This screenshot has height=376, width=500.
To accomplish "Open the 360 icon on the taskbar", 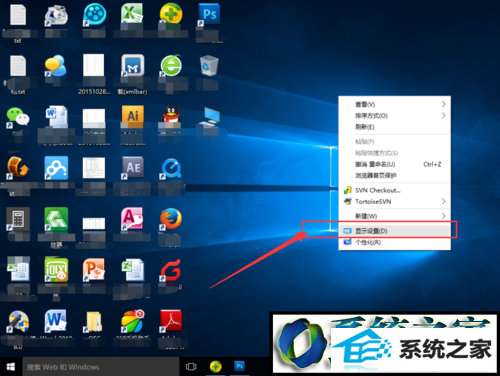I will point(216,367).
